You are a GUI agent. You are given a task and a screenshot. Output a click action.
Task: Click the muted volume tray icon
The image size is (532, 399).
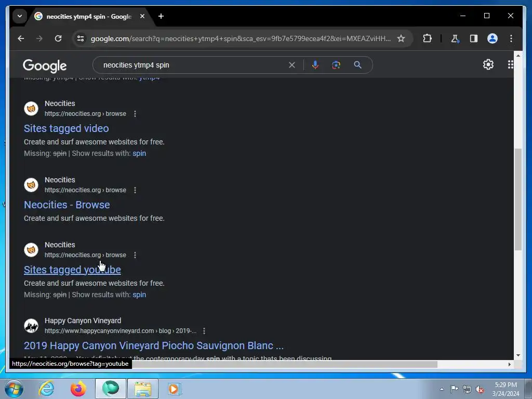pos(480,389)
